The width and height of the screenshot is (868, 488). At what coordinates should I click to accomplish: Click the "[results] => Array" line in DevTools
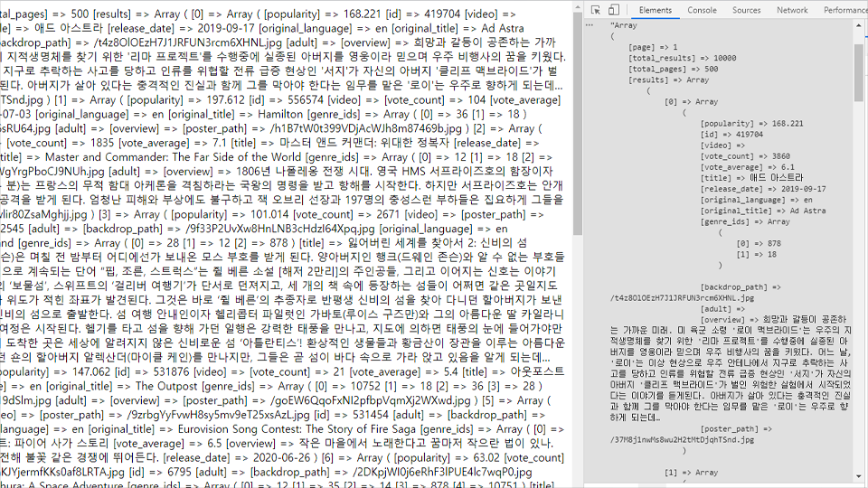click(669, 80)
